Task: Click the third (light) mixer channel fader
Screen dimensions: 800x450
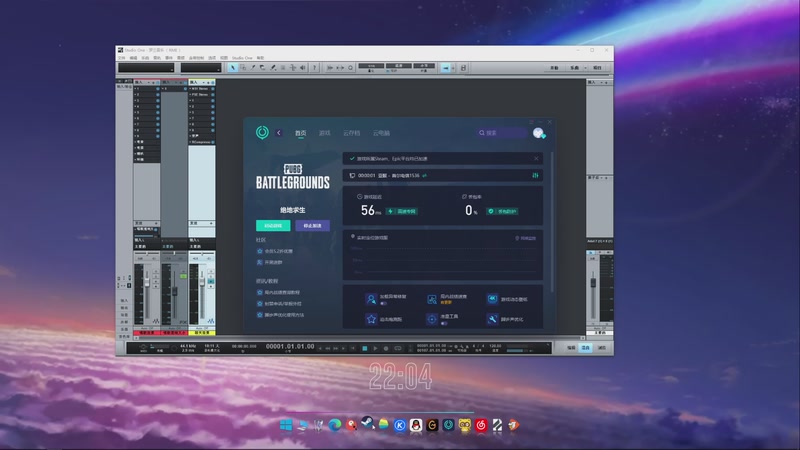Action: point(202,281)
